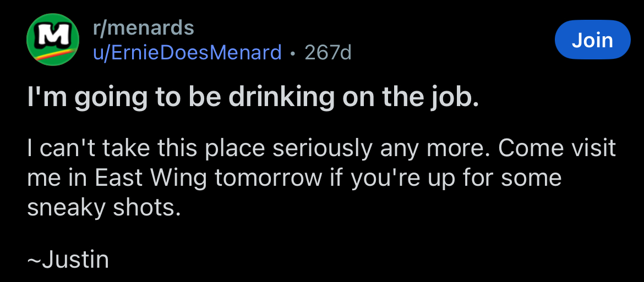Open the "drinking on the job" post title
The height and width of the screenshot is (282, 644).
point(253,98)
